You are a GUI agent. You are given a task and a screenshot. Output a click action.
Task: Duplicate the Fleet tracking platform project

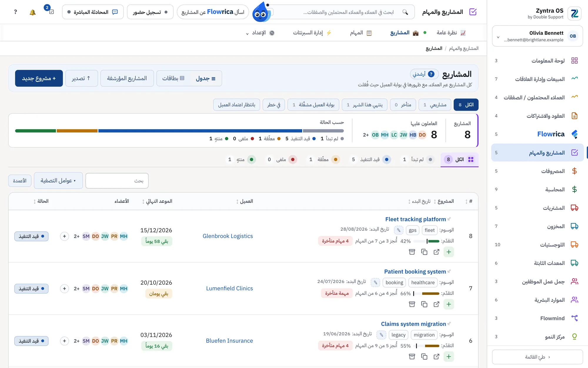424,252
